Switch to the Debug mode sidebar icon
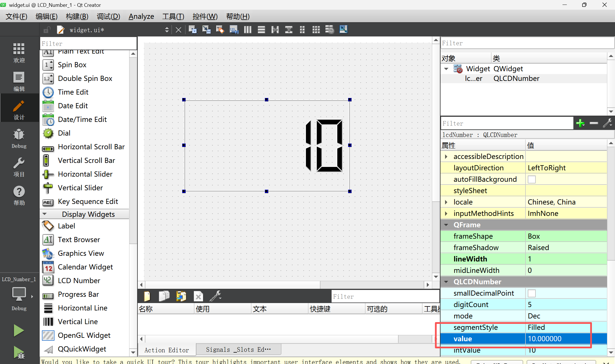Image resolution: width=615 pixels, height=364 pixels. point(19,139)
